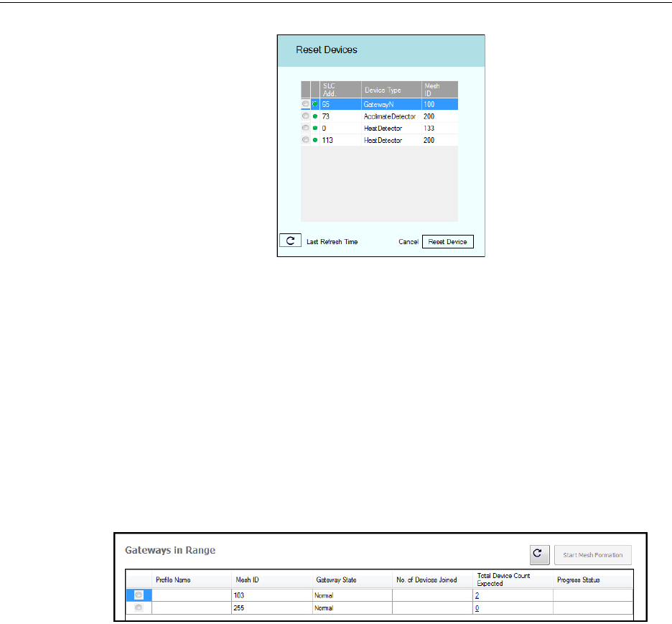
Task: Click refresh icon beside Start Mesh Formation
Action: pos(540,554)
